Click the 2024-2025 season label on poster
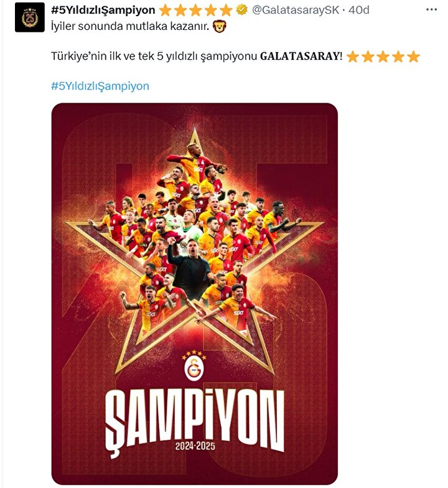 tap(195, 446)
